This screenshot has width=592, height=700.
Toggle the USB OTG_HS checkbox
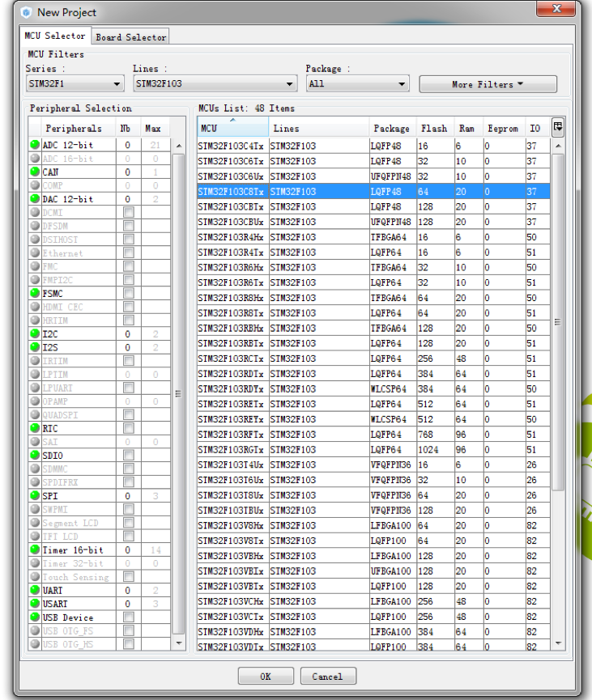pyautogui.click(x=129, y=644)
